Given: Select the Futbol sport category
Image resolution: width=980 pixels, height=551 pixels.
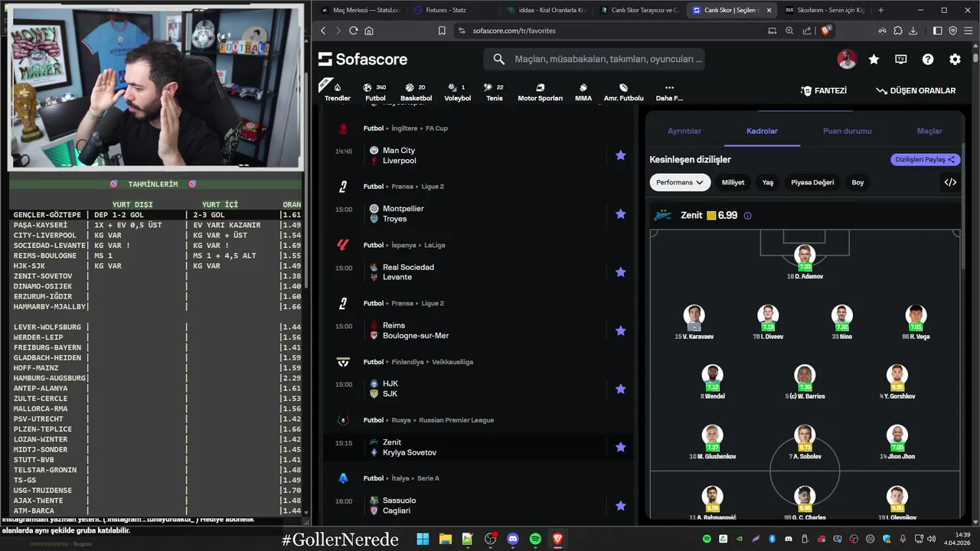Looking at the screenshot, I should tap(375, 92).
